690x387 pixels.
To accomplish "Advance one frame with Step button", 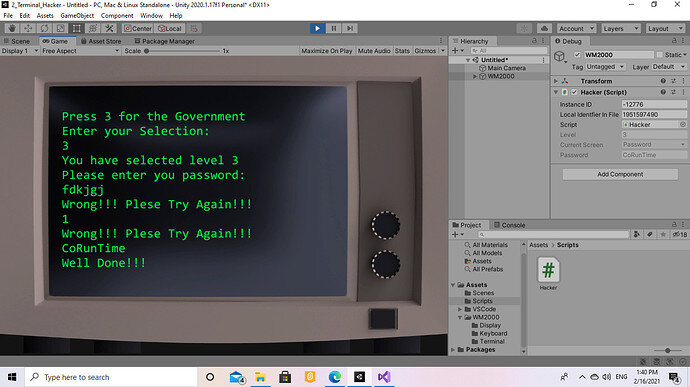I will pyautogui.click(x=350, y=28).
